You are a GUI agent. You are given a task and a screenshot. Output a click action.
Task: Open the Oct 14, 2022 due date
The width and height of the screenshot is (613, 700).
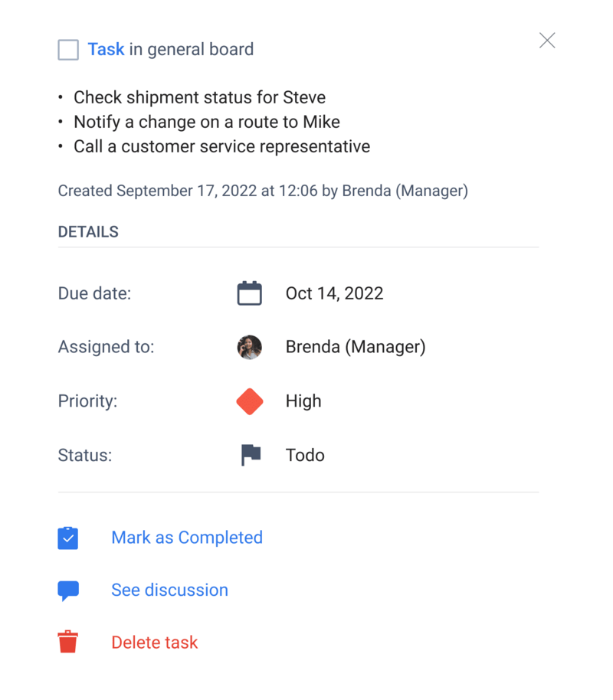(x=335, y=293)
